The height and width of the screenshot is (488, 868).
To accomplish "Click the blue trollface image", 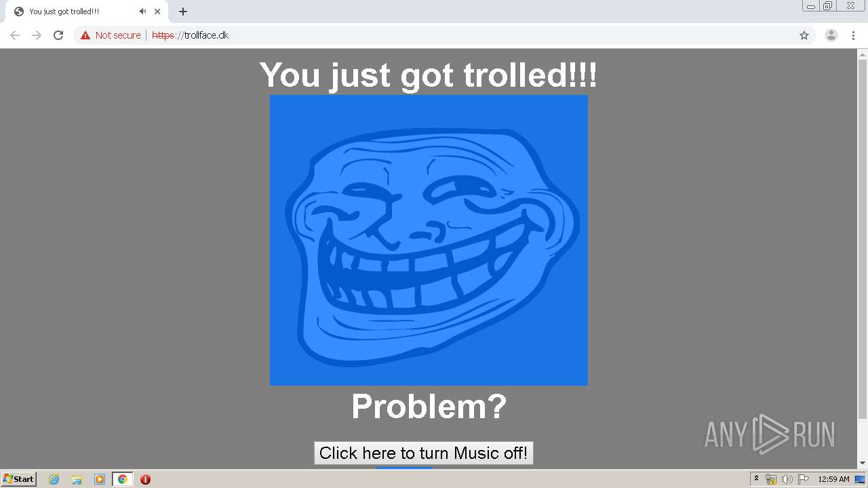I will click(x=429, y=240).
